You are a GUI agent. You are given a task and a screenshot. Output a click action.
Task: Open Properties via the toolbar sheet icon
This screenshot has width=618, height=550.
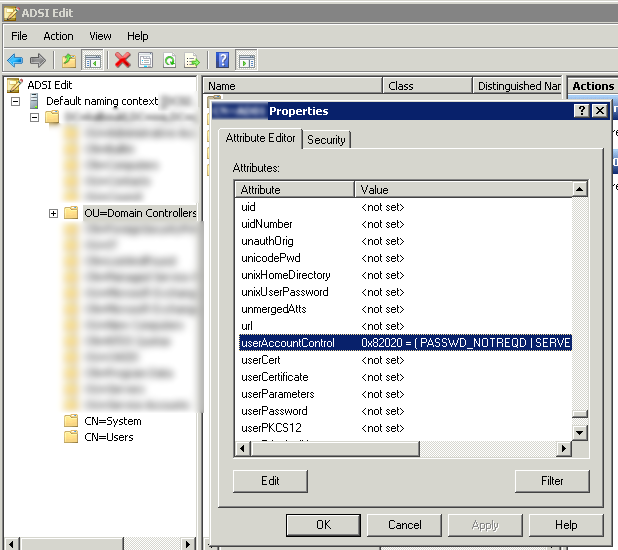pos(145,61)
